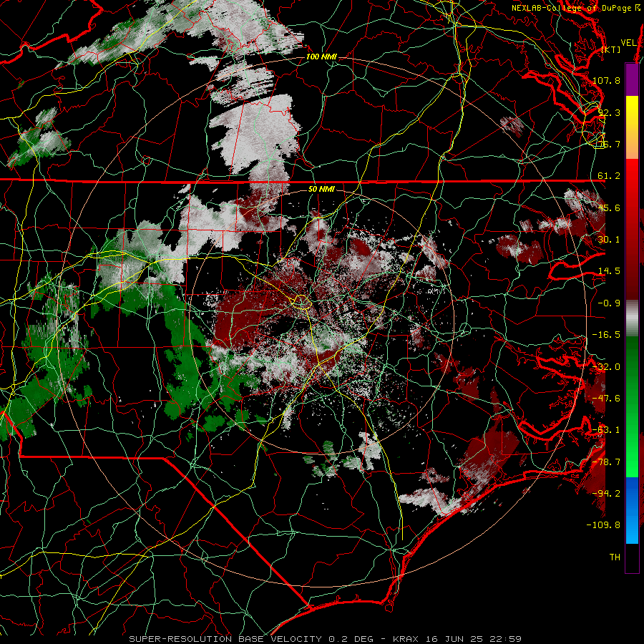Viewport: 644px width, 644px height.
Task: Click the -63.1 velocity scale value
Action: tap(606, 430)
